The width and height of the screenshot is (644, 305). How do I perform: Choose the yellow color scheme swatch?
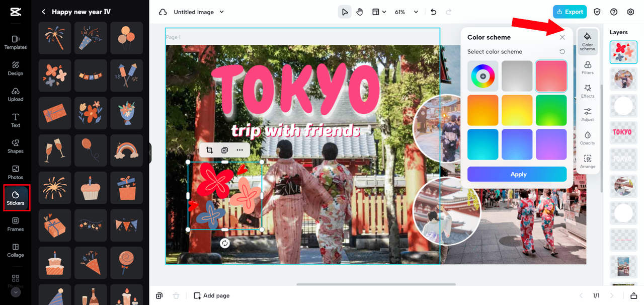517,110
